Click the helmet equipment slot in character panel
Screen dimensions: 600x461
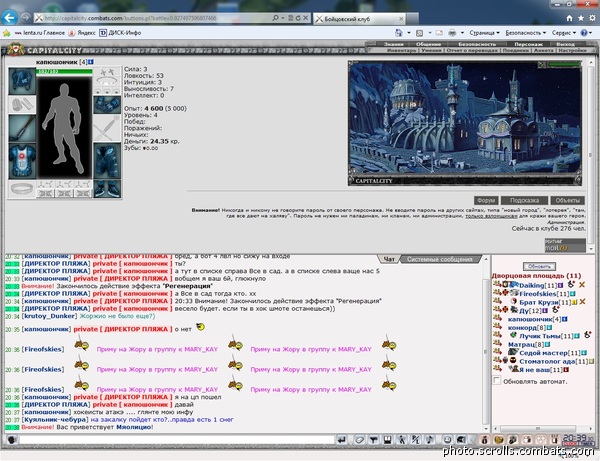(x=22, y=81)
